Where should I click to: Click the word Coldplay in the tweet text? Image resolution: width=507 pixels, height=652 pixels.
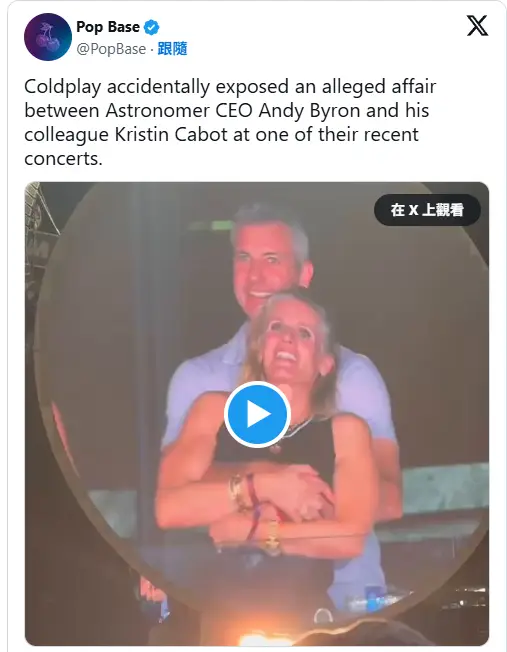63,87
